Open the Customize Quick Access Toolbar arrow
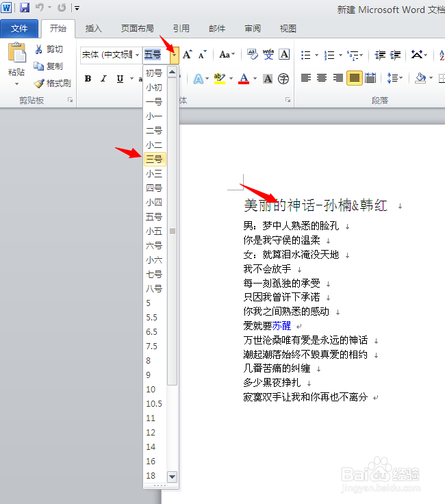 click(x=77, y=8)
